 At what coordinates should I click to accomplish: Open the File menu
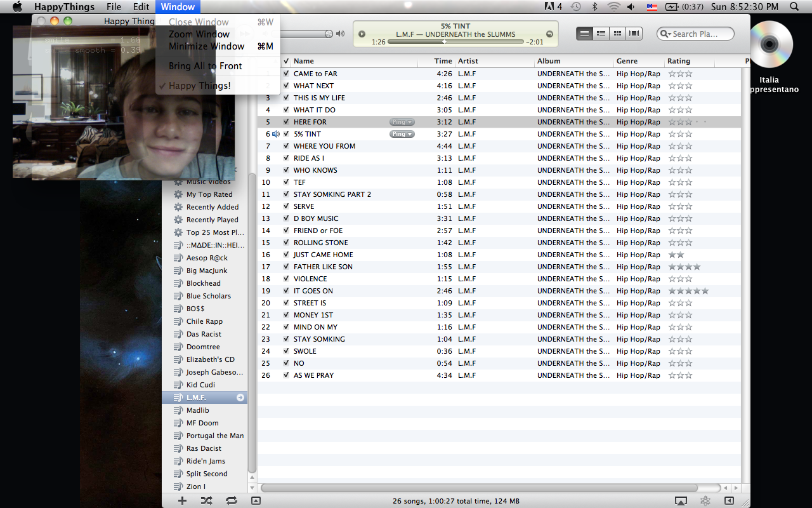[114, 7]
